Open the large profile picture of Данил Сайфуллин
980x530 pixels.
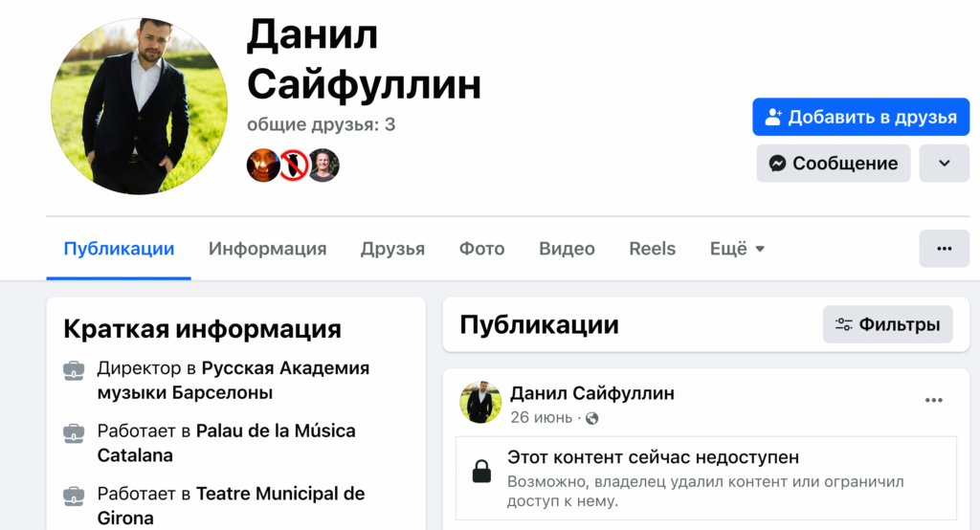coord(140,106)
